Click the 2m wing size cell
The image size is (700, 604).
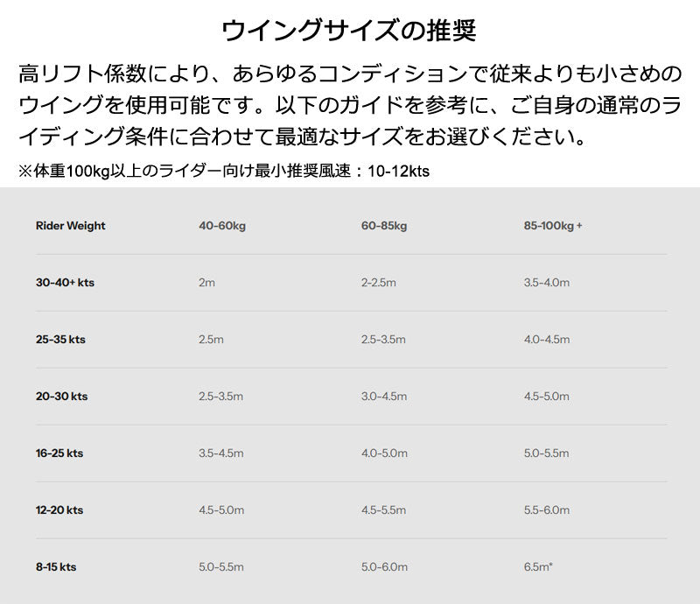[206, 283]
